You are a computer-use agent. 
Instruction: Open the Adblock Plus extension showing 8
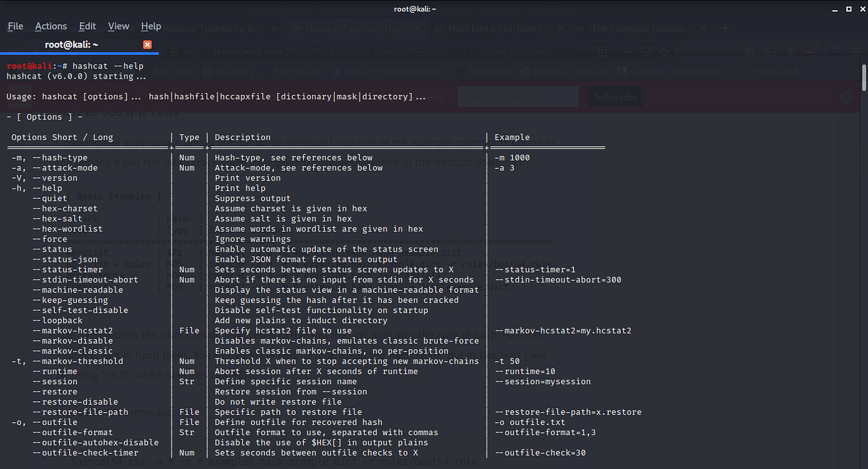point(810,51)
